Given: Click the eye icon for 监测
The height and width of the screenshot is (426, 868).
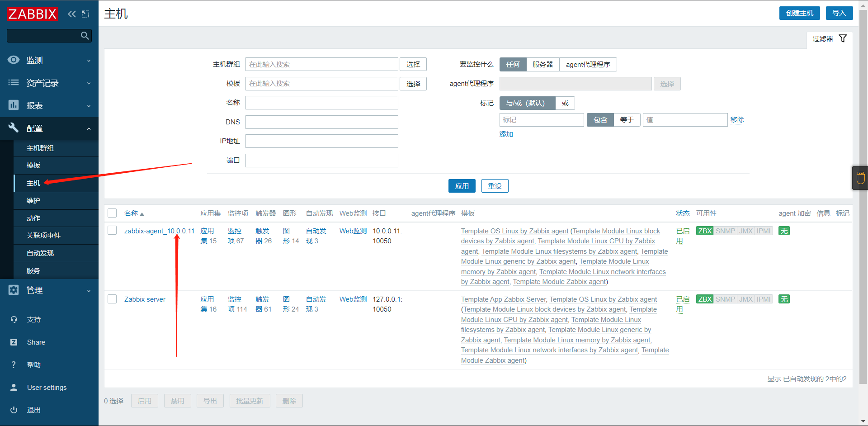Looking at the screenshot, I should point(14,60).
